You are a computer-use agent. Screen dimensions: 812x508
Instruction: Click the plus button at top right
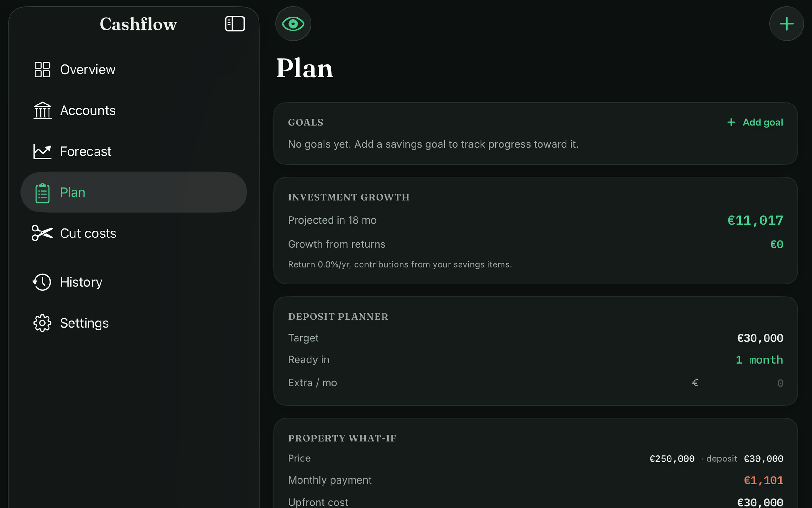[x=786, y=24]
